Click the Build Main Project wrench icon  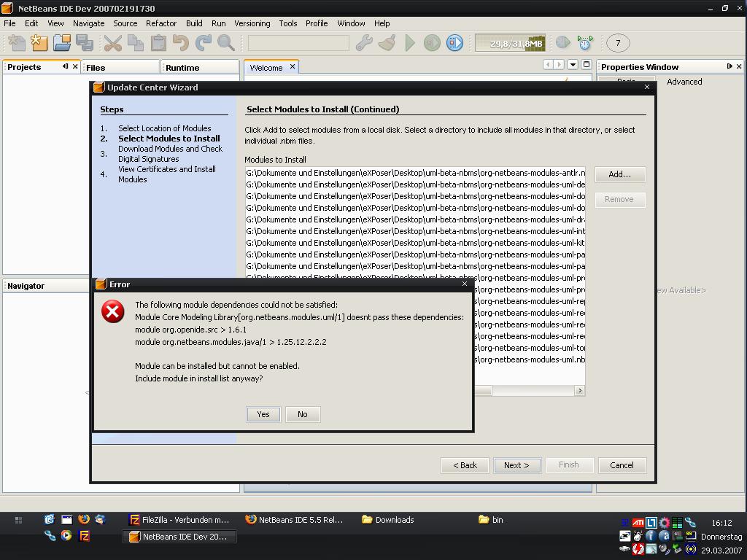click(x=365, y=43)
